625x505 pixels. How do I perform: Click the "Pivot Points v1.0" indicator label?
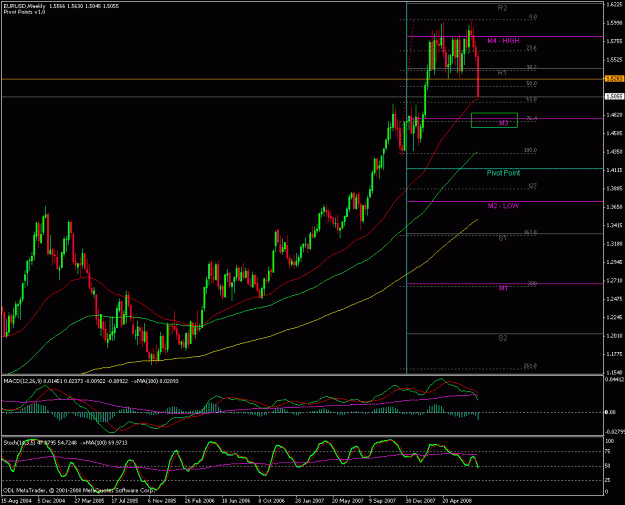pos(24,12)
